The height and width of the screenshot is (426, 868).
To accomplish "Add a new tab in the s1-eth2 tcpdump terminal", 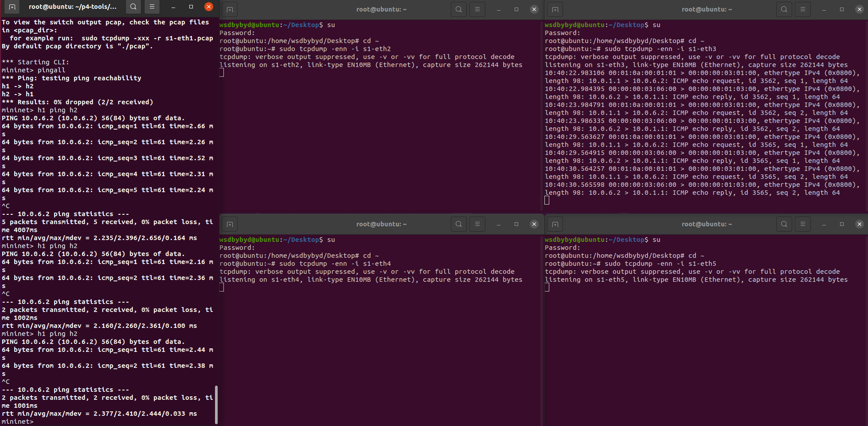I will pyautogui.click(x=230, y=9).
